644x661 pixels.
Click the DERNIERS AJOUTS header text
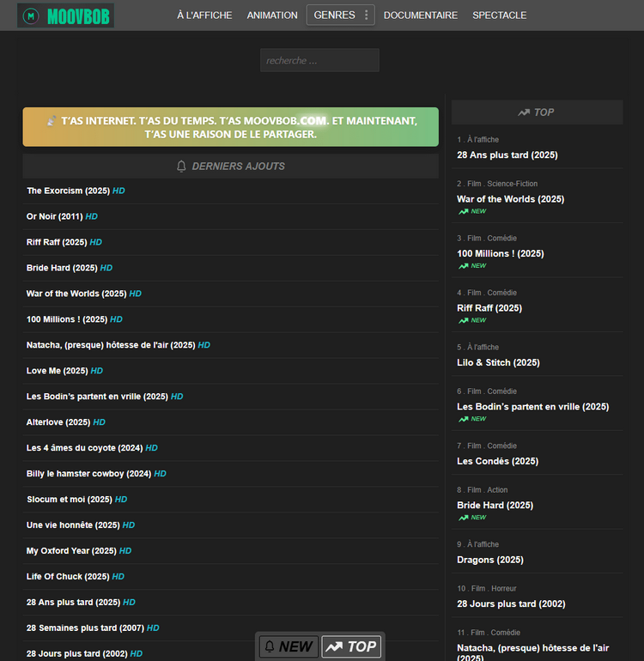pyautogui.click(x=239, y=166)
